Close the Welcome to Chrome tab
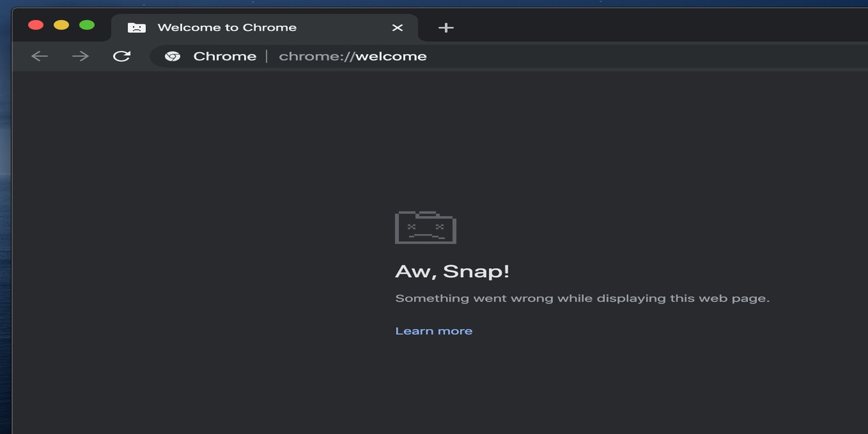 (x=397, y=27)
